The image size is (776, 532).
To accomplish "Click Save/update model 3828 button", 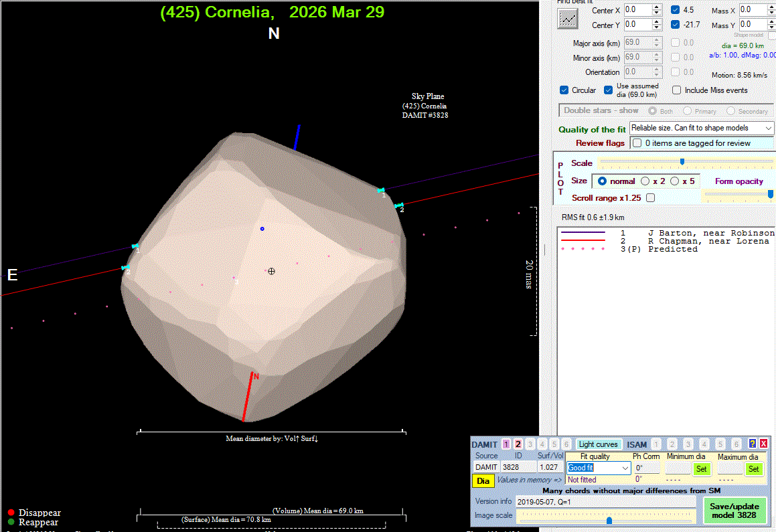I will pyautogui.click(x=733, y=511).
